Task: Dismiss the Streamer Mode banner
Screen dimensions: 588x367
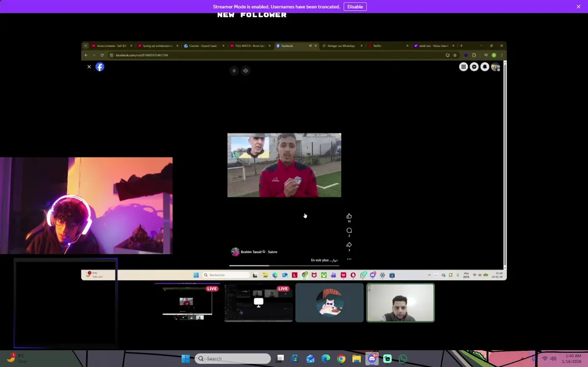Action: [x=578, y=7]
